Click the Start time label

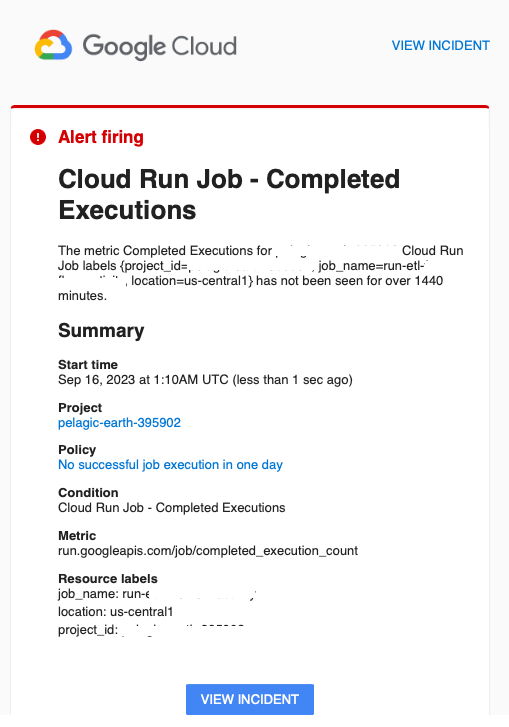(88, 364)
